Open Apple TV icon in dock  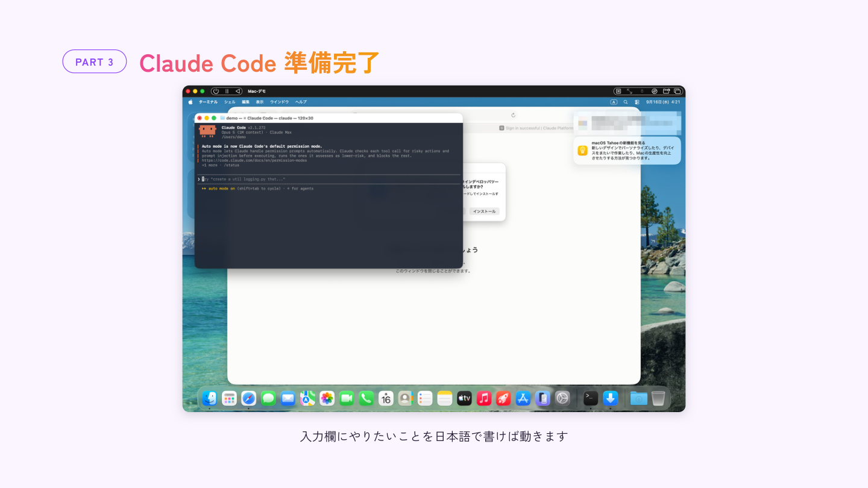pos(464,398)
